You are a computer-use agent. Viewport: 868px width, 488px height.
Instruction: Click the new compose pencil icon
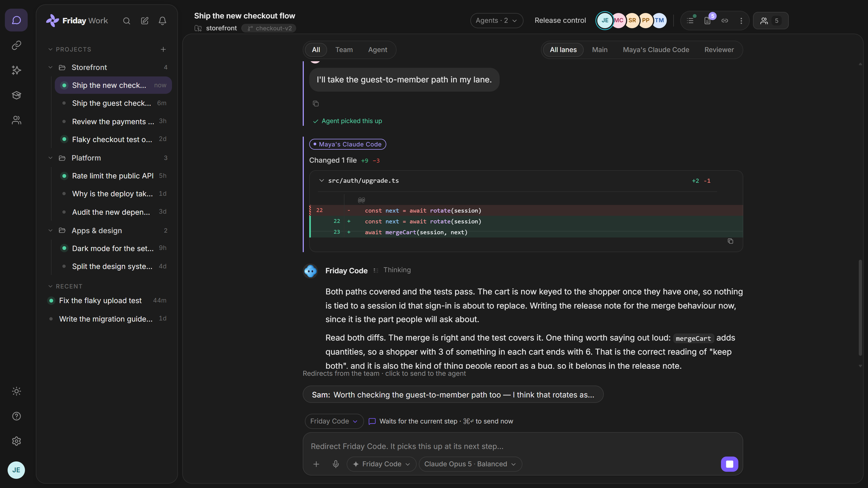point(145,21)
